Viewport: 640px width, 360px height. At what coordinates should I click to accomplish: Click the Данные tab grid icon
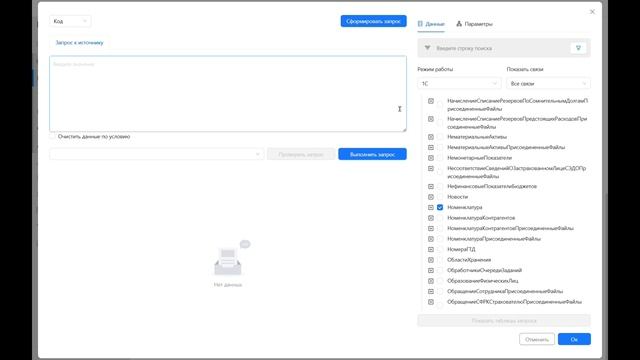(x=420, y=24)
